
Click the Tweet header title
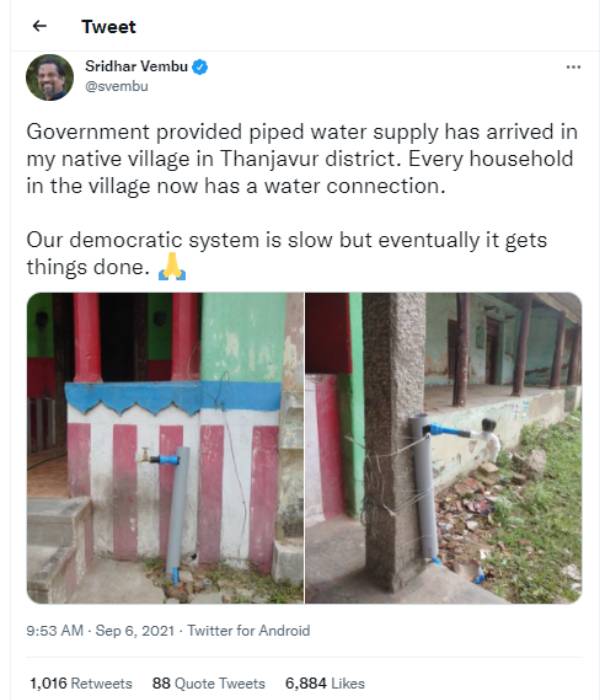[108, 27]
